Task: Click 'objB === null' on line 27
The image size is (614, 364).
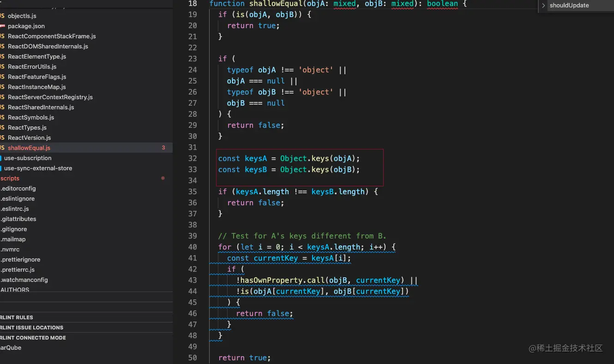Action: pos(256,103)
